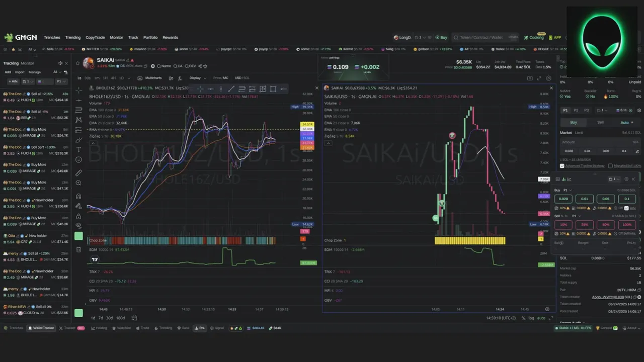Open the Rewards page in the top navigation

(170, 37)
